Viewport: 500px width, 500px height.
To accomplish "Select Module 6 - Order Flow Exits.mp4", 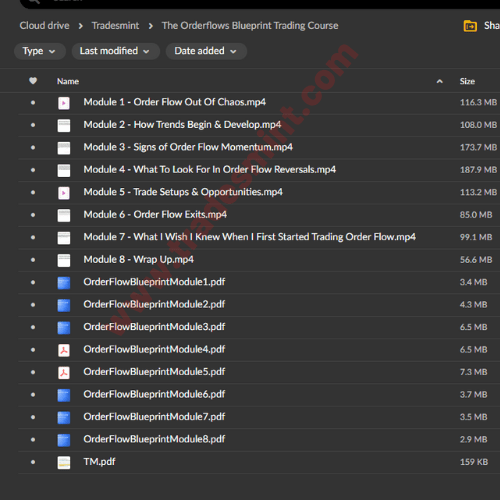I will [x=155, y=214].
